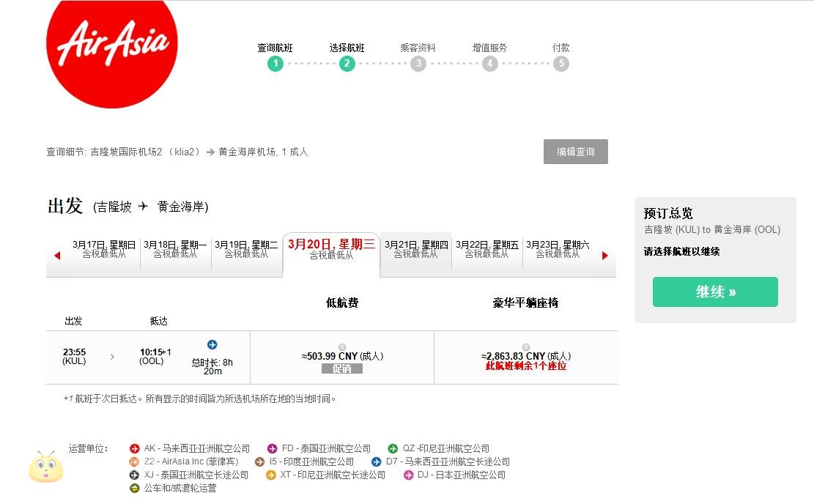Viewport: 814px width, 504px height.
Task: Show earlier dates with left red arrow
Action: (57, 256)
